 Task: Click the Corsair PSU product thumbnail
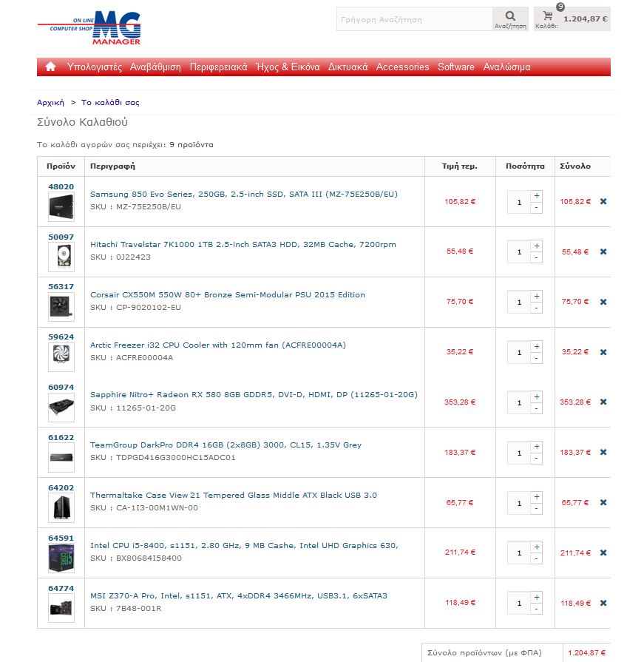[61, 307]
